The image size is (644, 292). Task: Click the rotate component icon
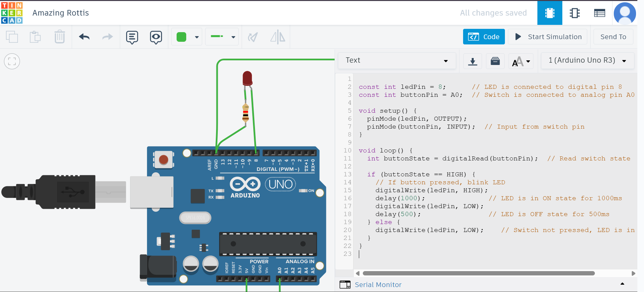[x=253, y=37]
